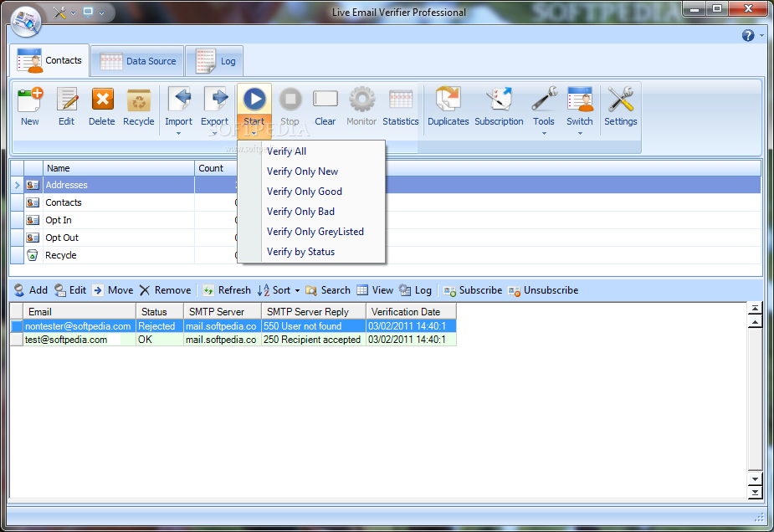
Task: Select the test@softpedia.com row
Action: coord(233,340)
